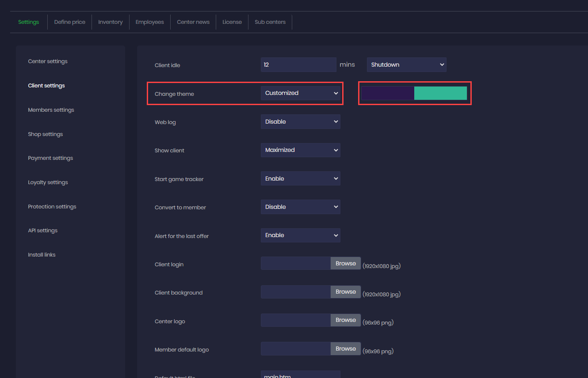This screenshot has height=378, width=588.
Task: Click Browse for Center logo
Action: 345,320
